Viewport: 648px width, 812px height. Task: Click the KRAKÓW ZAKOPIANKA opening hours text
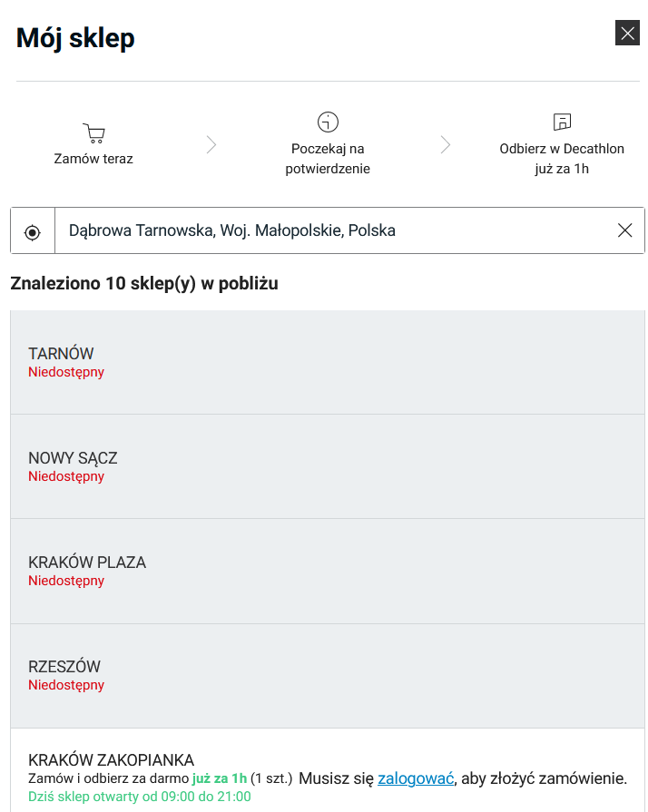click(x=140, y=797)
